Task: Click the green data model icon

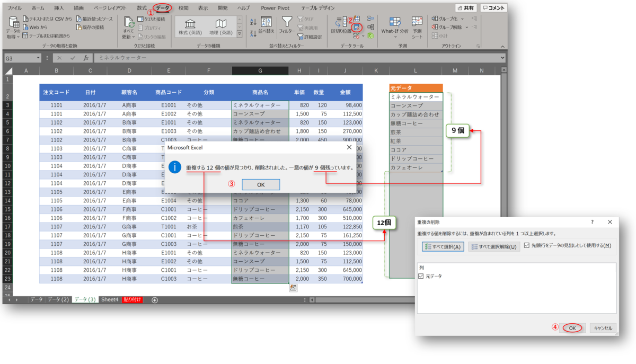Action: click(370, 35)
